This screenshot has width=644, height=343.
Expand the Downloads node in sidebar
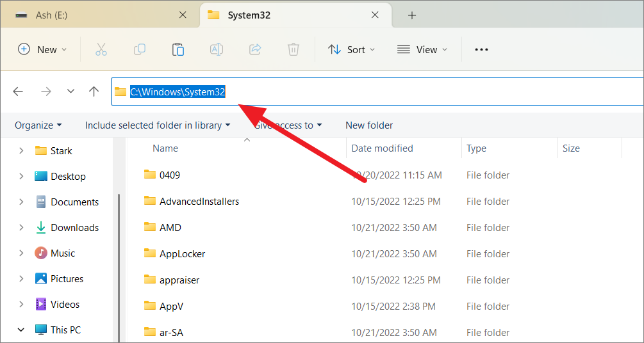click(x=21, y=227)
